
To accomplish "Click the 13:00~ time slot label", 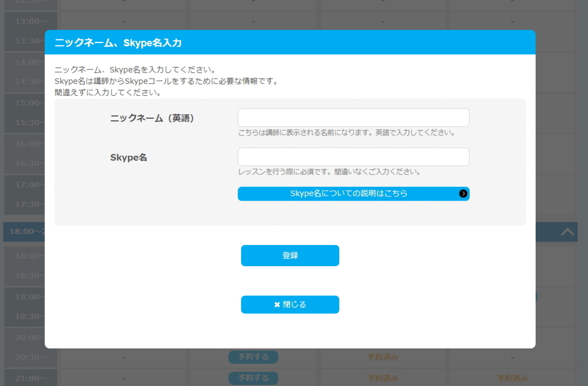I will click(31, 21).
